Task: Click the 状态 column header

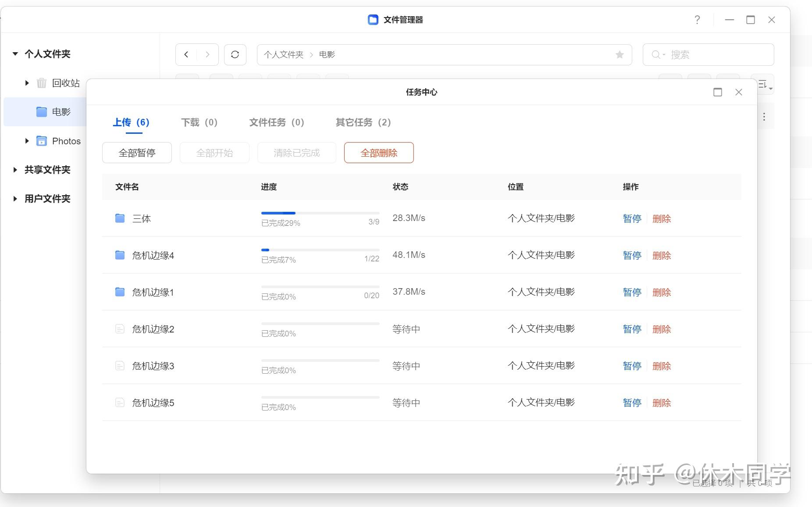Action: point(400,187)
